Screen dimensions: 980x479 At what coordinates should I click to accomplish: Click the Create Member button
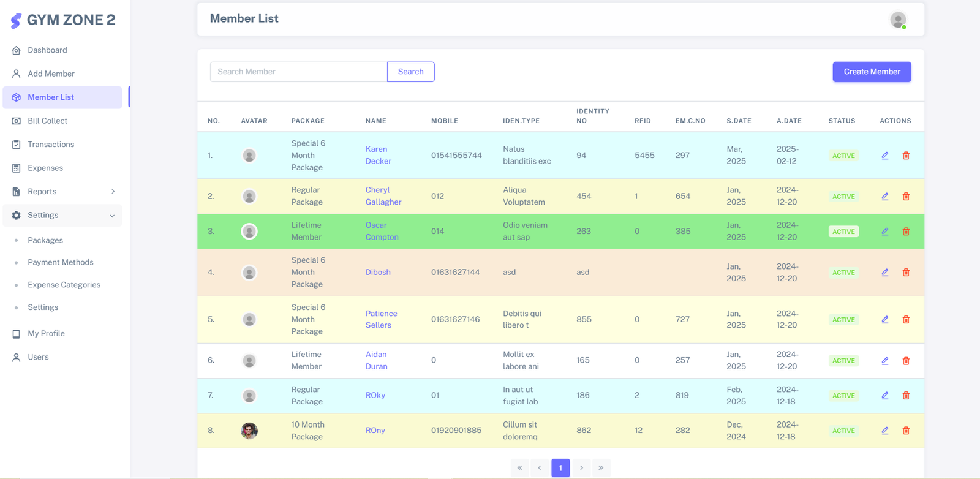pyautogui.click(x=871, y=72)
